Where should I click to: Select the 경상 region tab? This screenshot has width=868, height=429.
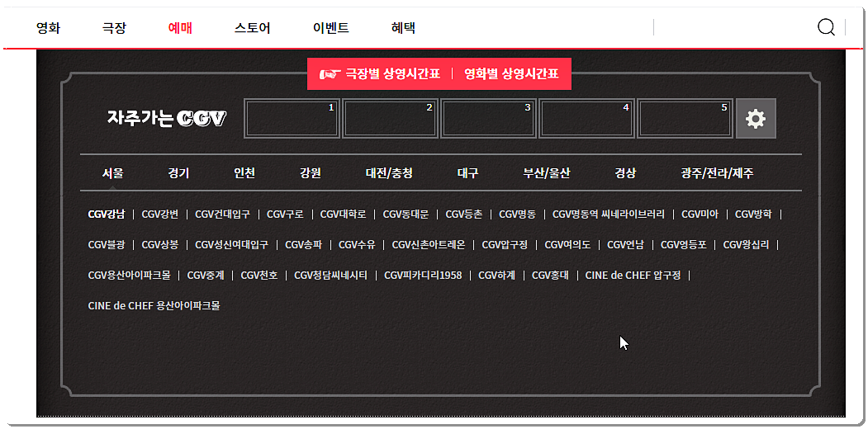coord(625,173)
